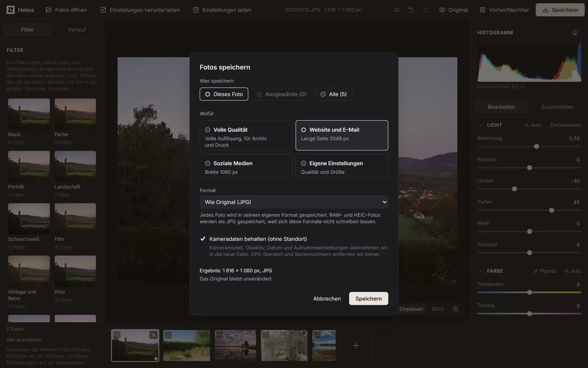This screenshot has height=368, width=588.
Task: Click the grid view icon in top toolbar
Action: (396, 10)
